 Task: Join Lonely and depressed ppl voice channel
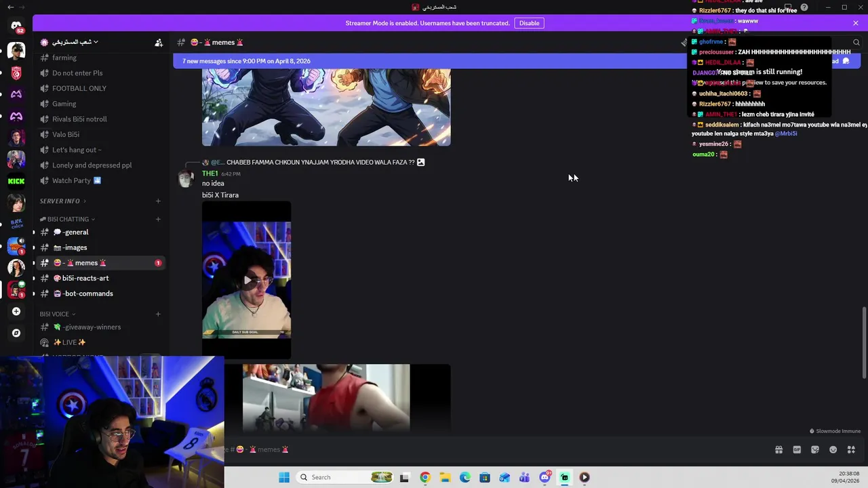[x=102, y=165]
